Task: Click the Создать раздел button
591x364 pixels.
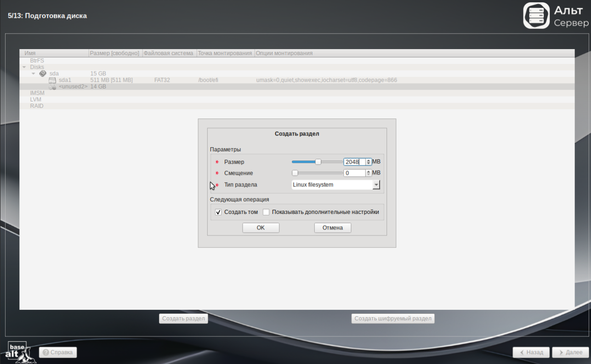Action: point(183,319)
